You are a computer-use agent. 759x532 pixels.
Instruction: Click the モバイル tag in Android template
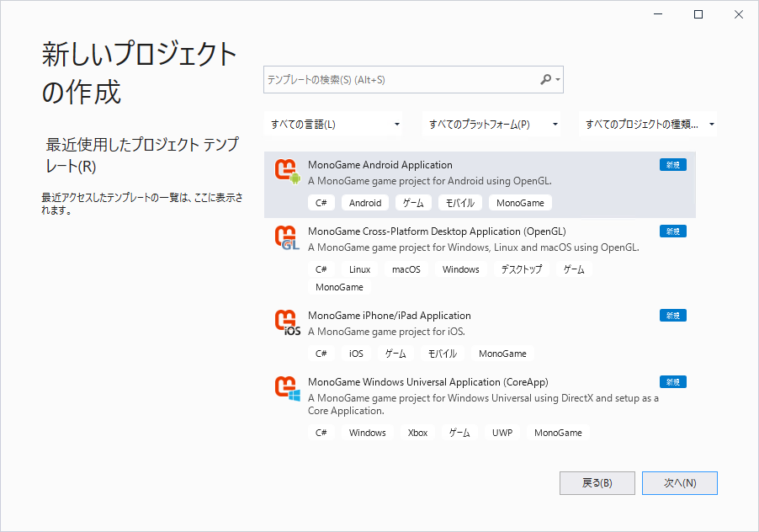[459, 203]
